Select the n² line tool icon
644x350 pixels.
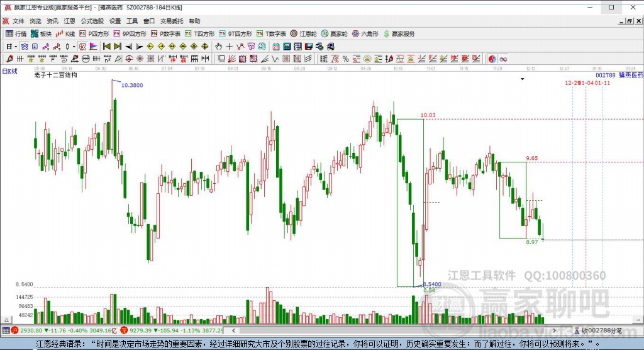click(x=107, y=59)
